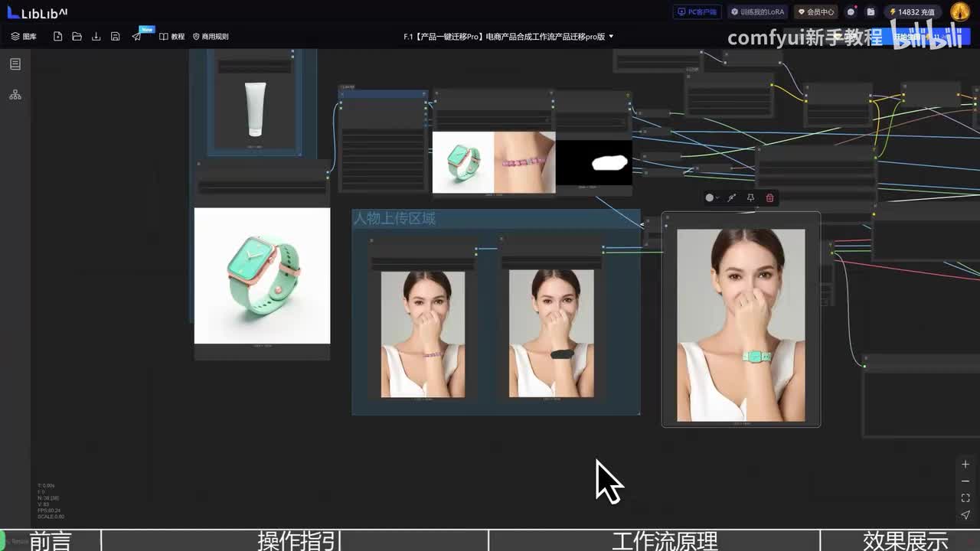Open the 图库 gallery menu

[x=24, y=37]
